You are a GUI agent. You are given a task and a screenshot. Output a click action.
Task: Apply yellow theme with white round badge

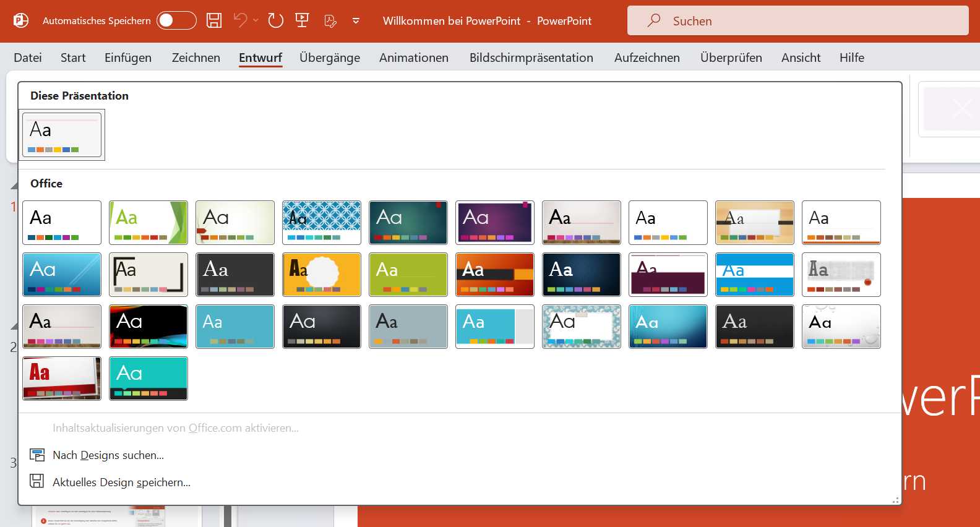(322, 275)
